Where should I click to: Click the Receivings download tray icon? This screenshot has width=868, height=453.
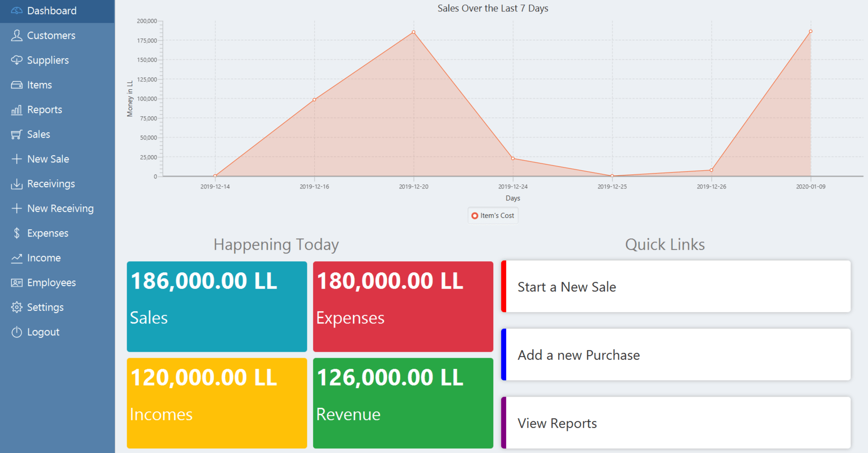coord(16,184)
